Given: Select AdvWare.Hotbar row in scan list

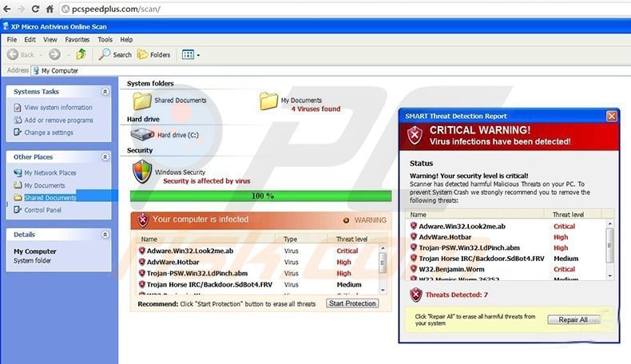Looking at the screenshot, I should [256, 262].
